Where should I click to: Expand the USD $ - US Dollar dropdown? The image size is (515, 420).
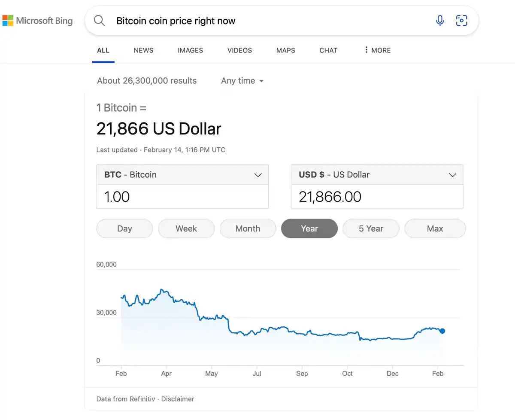tap(377, 175)
